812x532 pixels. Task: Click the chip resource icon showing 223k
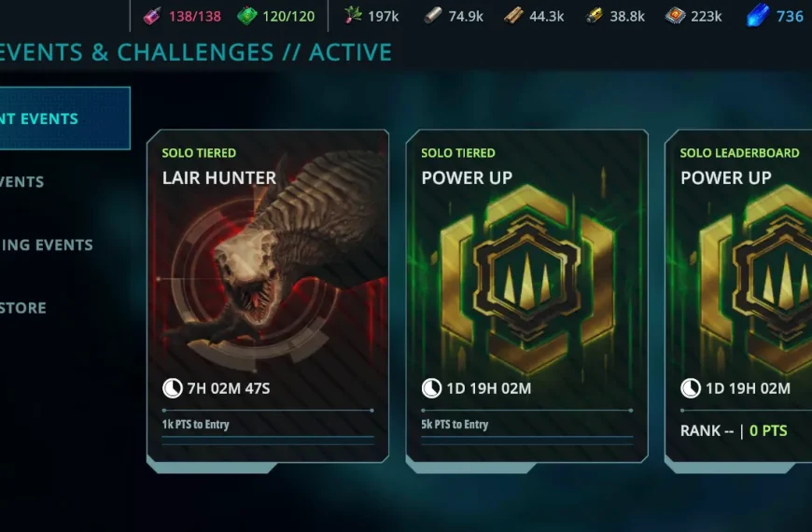(x=675, y=17)
